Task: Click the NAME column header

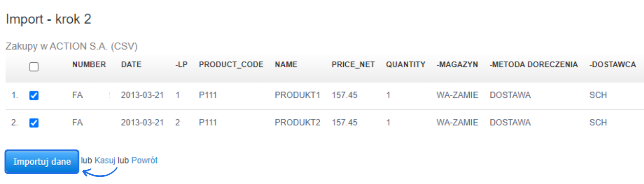Action: click(x=286, y=65)
